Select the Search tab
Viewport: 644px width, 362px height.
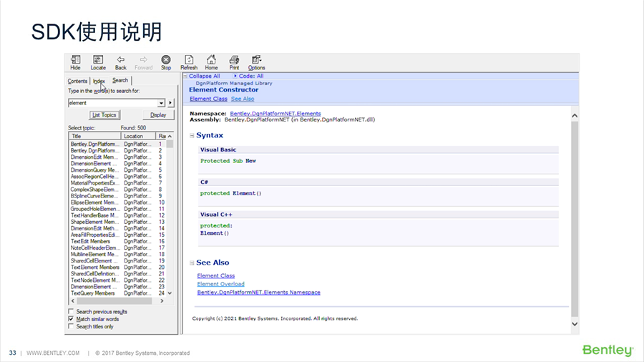[120, 80]
